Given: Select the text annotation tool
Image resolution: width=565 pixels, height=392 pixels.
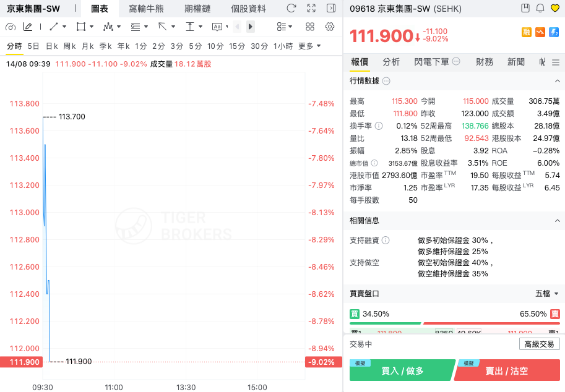Looking at the screenshot, I should tap(217, 27).
